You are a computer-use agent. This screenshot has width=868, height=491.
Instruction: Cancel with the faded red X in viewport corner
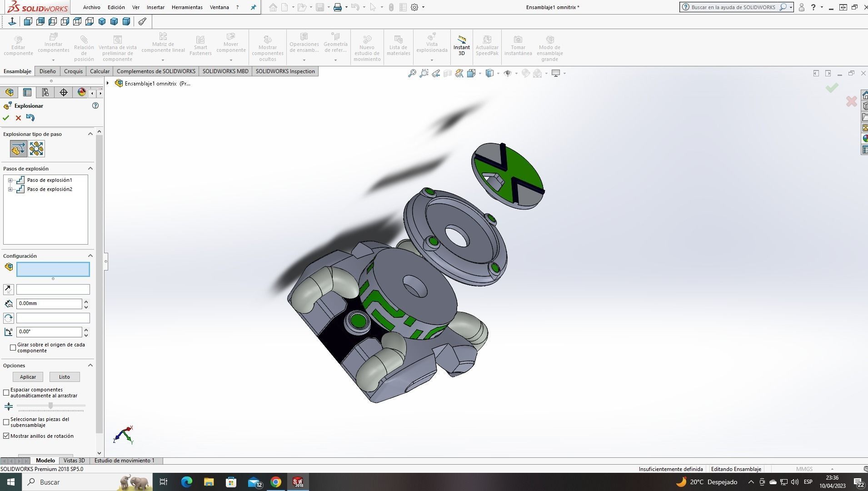coord(851,101)
